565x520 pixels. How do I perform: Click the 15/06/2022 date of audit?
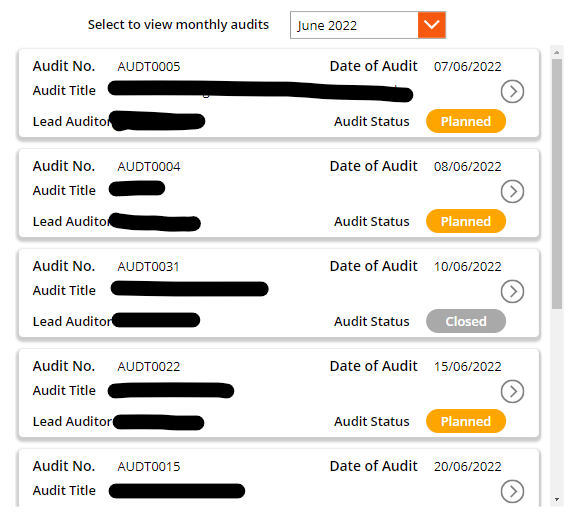(x=467, y=366)
